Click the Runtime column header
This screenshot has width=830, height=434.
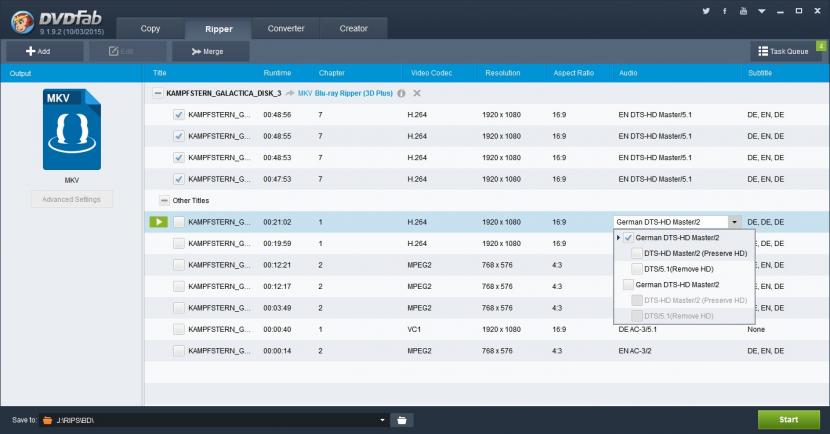pyautogui.click(x=277, y=73)
